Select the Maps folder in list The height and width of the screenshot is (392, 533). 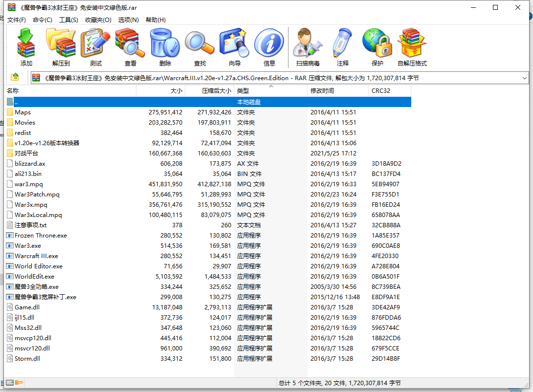pyautogui.click(x=22, y=112)
